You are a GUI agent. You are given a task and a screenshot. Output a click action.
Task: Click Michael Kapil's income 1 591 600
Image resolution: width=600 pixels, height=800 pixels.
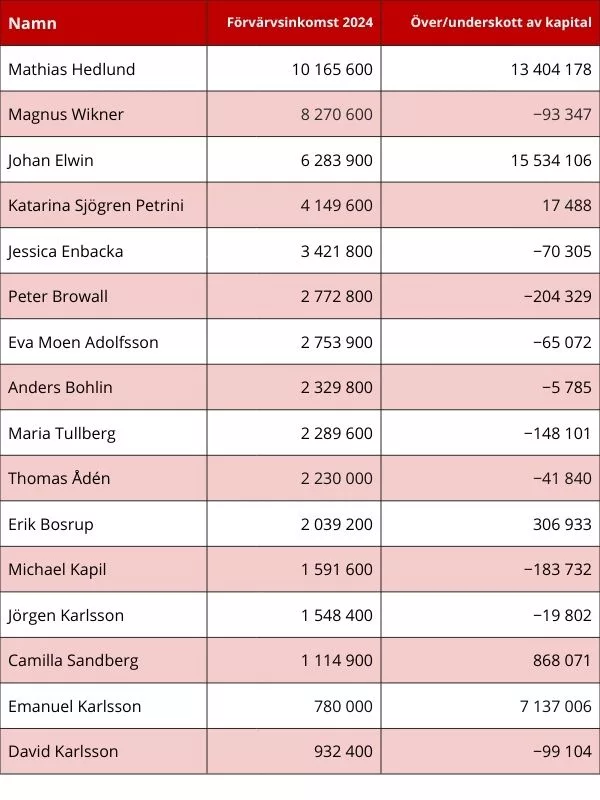(x=336, y=569)
